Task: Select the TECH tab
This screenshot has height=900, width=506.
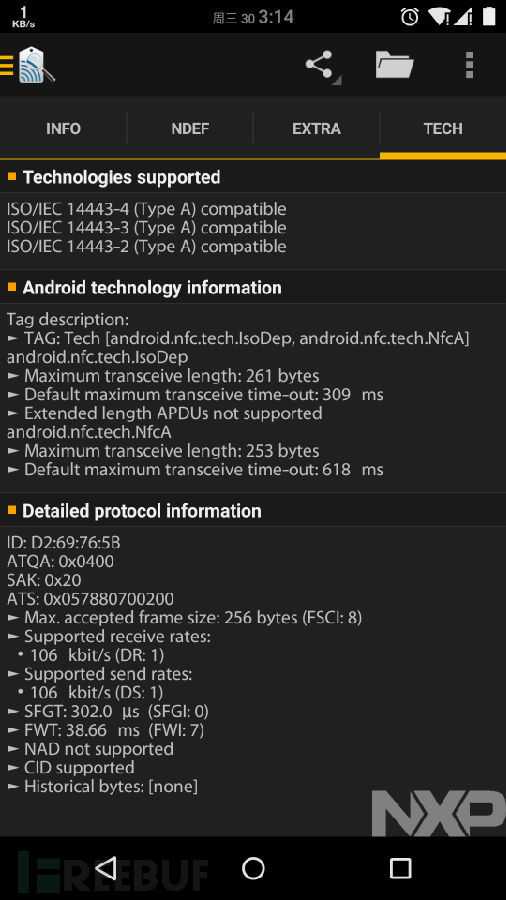Action: 443,129
